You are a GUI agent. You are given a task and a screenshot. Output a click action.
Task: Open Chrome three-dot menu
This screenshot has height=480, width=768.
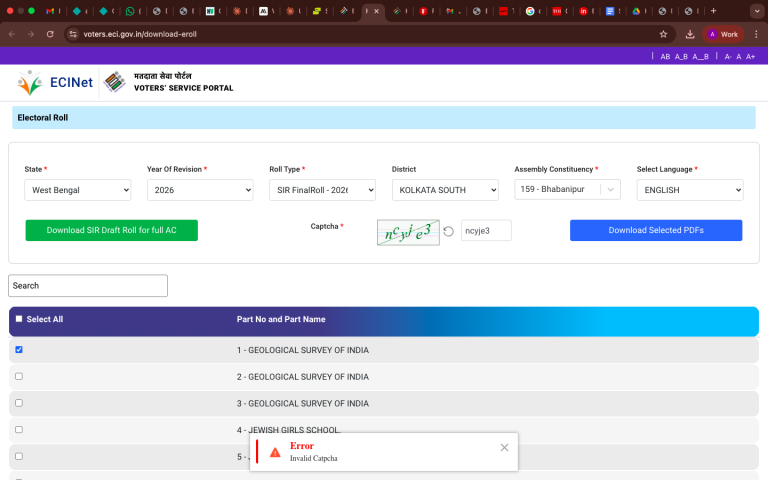[755, 33]
